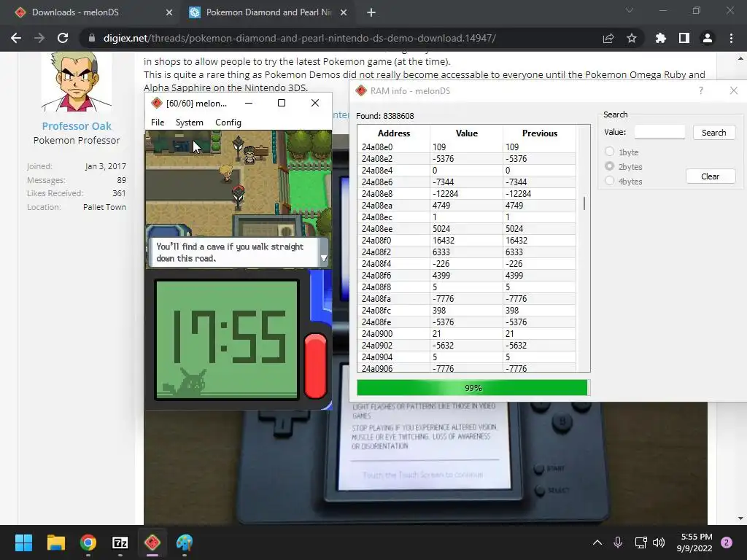Close the Downloads - melonDS tab
This screenshot has height=560, width=747.
point(169,12)
